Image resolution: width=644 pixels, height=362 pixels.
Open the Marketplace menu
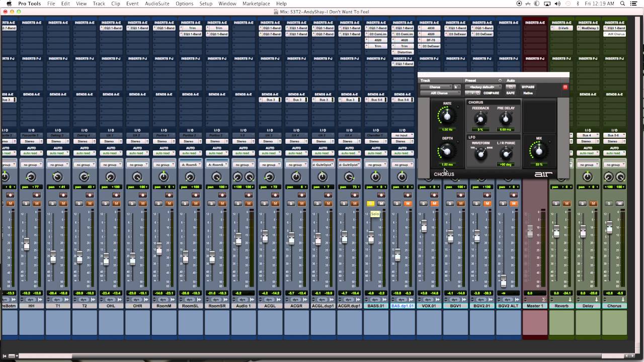pos(256,4)
